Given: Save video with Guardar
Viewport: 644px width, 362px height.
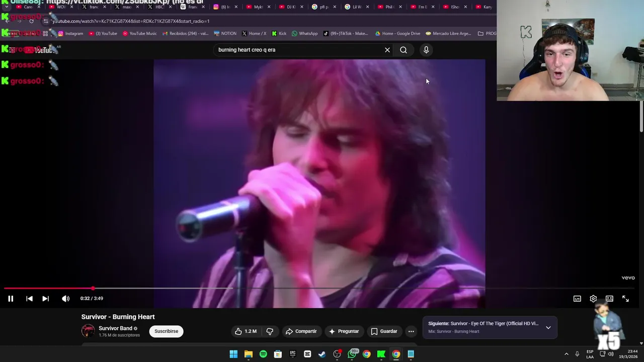Looking at the screenshot, I should 384,331.
